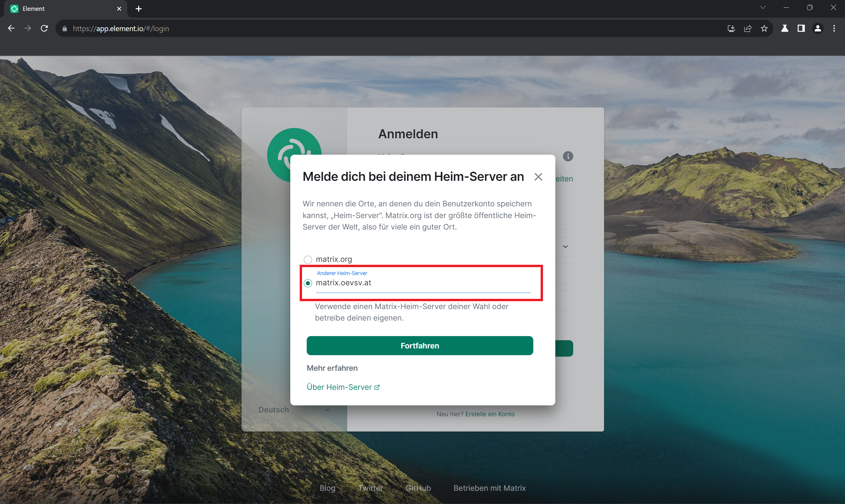
Task: Select the Element browser tab
Action: pyautogui.click(x=65, y=9)
